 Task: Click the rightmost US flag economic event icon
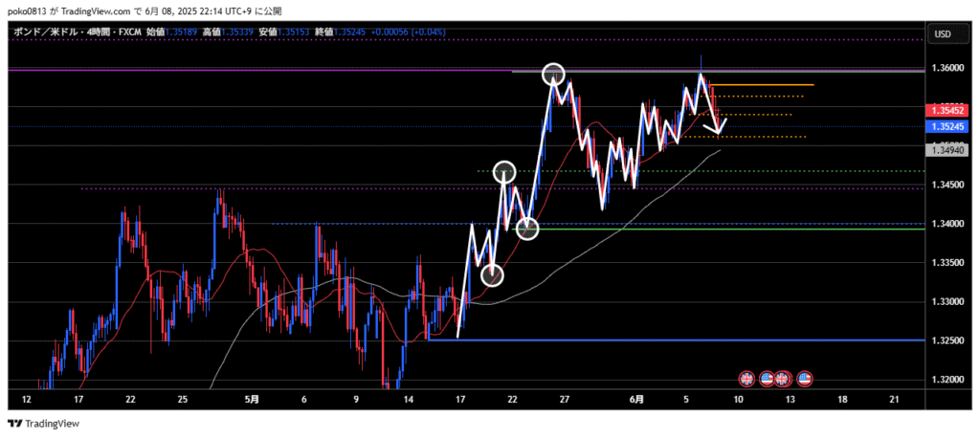click(805, 379)
